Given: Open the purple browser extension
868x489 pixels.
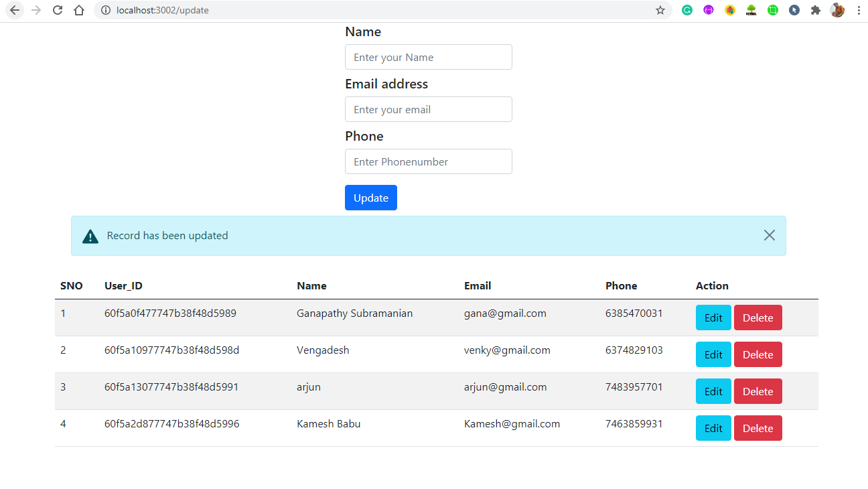Looking at the screenshot, I should click(708, 10).
